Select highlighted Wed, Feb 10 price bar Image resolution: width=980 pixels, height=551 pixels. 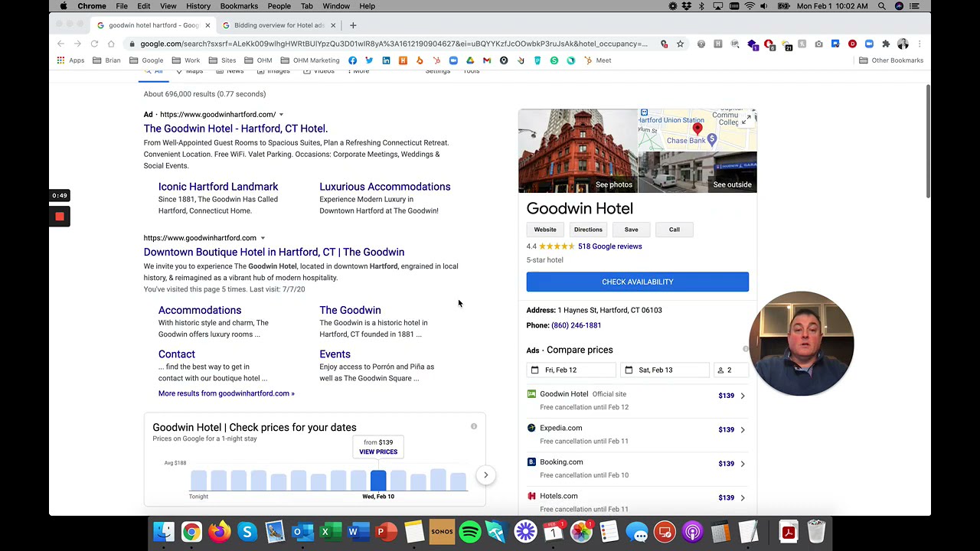378,481
